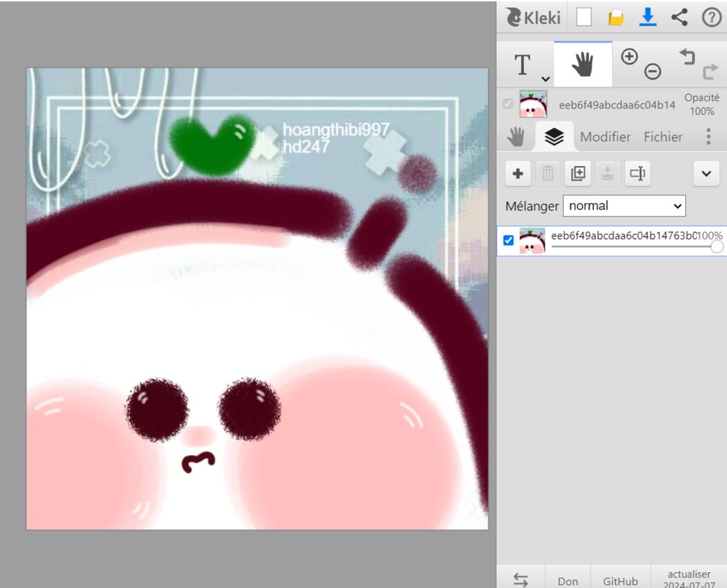This screenshot has height=588, width=727.
Task: Expand the Text tool options arrow
Action: pos(545,79)
